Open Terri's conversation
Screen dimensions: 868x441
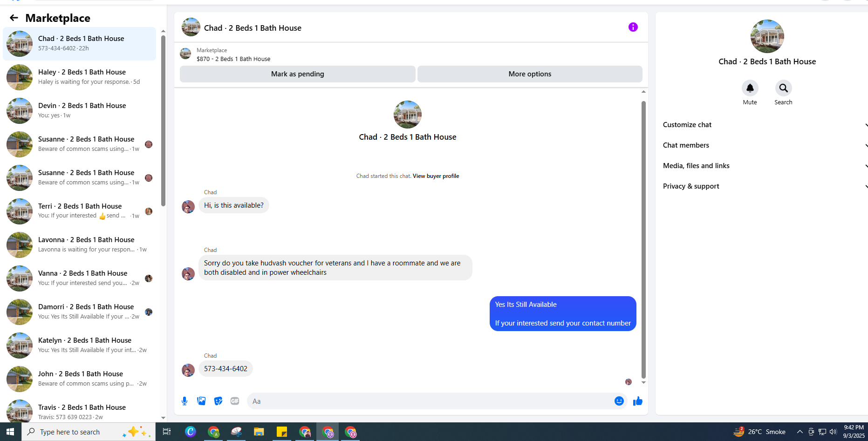tap(80, 211)
